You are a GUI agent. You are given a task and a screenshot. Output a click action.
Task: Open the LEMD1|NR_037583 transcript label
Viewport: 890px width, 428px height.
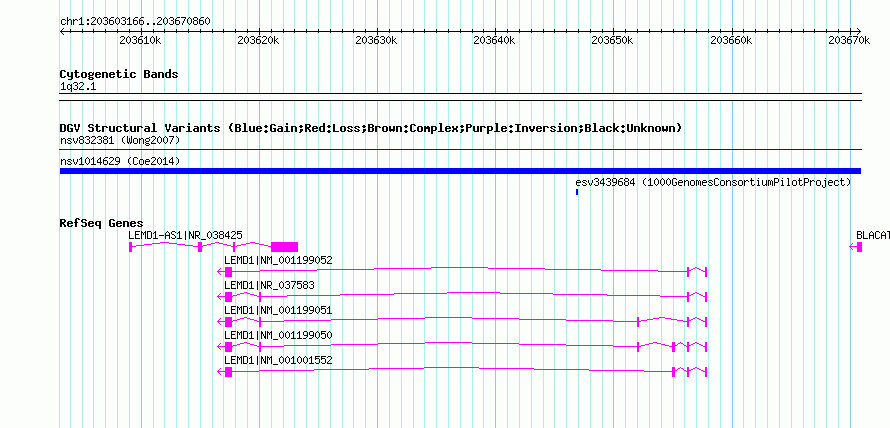point(269,285)
